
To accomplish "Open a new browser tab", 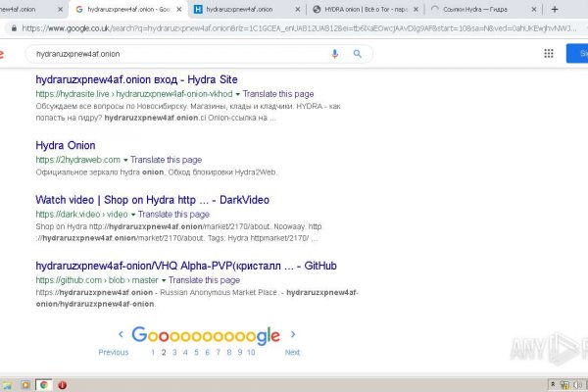I will click(x=555, y=9).
